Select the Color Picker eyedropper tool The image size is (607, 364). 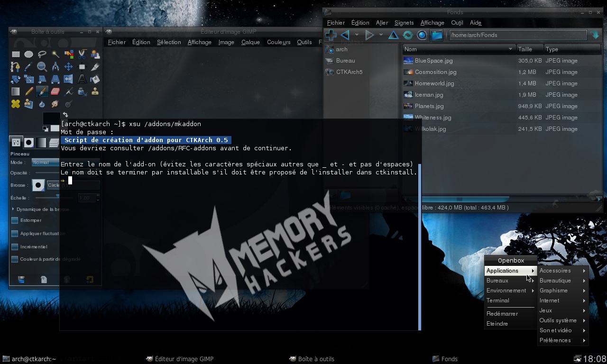tap(29, 67)
